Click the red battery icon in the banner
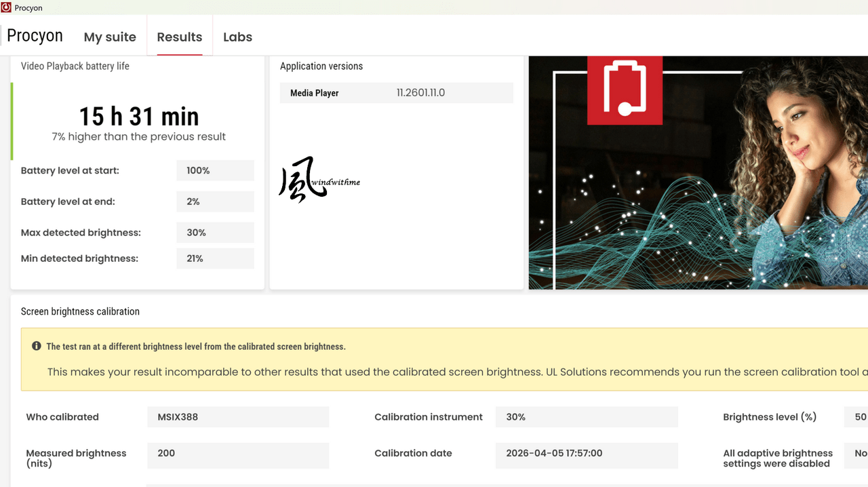This screenshot has width=868, height=487. coord(625,90)
